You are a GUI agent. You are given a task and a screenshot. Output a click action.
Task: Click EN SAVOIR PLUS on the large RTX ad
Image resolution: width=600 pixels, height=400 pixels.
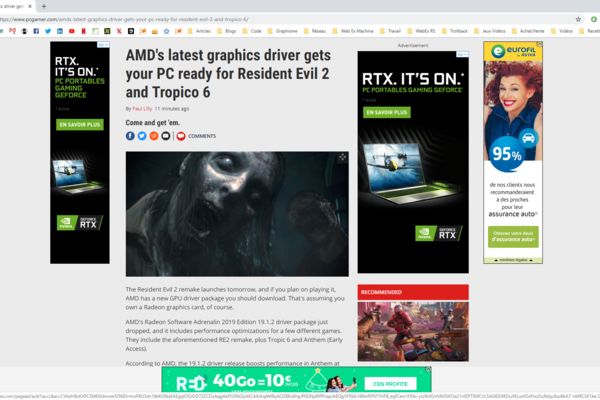pyautogui.click(x=386, y=113)
